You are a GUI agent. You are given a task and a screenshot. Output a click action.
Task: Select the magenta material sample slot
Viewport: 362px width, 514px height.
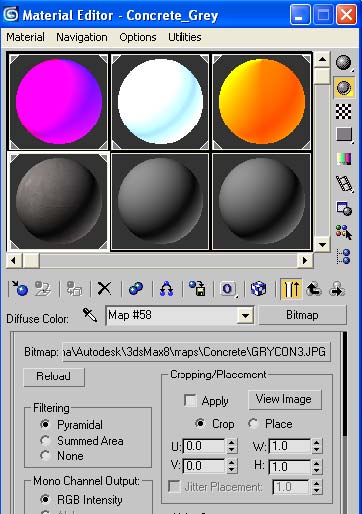click(x=58, y=102)
